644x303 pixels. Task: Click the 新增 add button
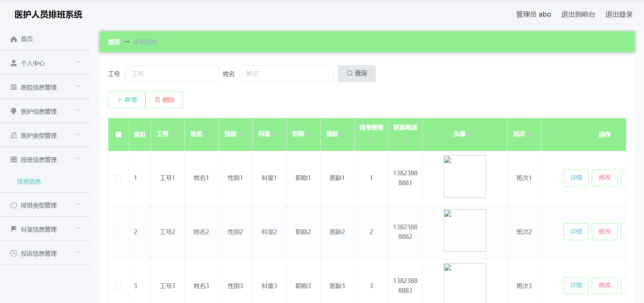(127, 100)
